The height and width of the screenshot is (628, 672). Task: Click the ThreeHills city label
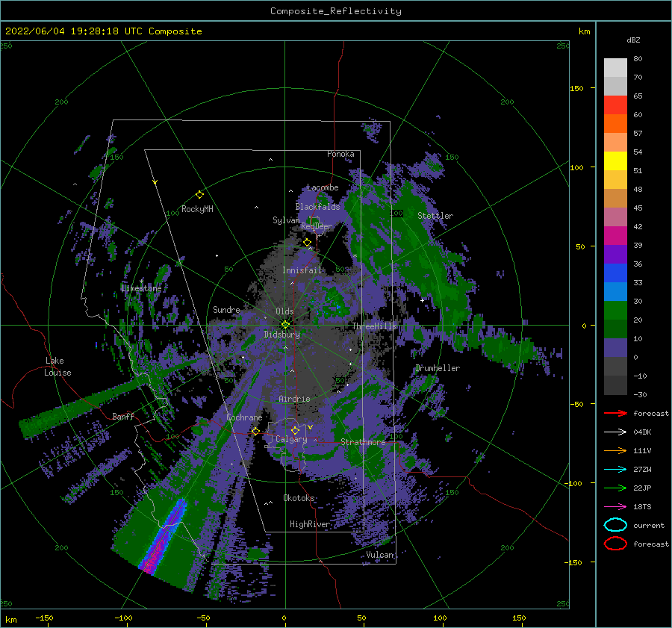tap(374, 326)
